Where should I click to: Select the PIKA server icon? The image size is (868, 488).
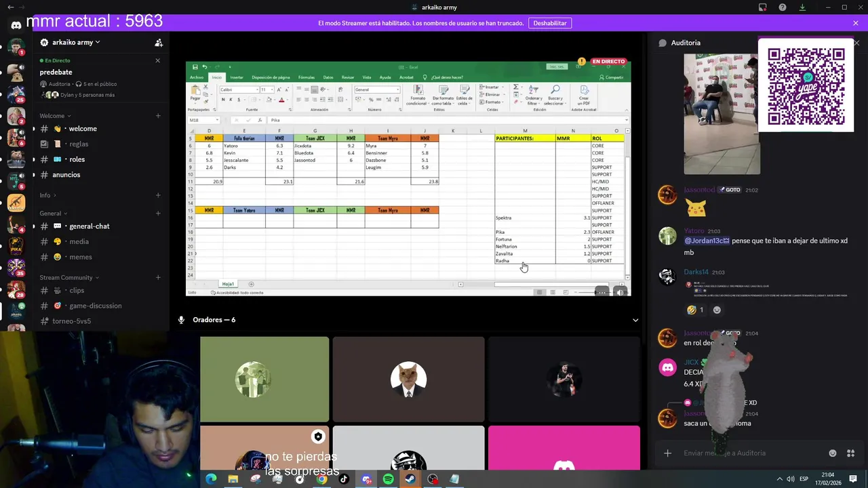pos(16,245)
